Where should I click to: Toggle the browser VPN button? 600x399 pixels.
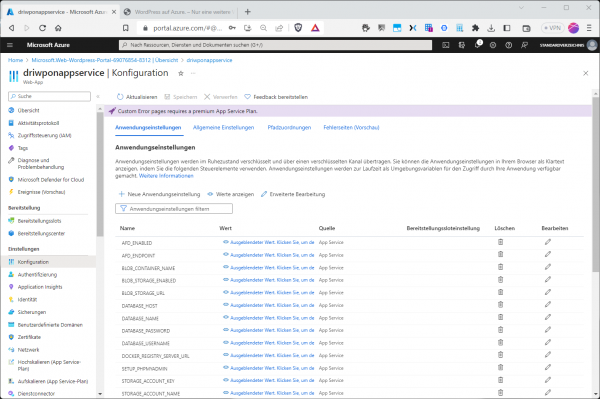pyautogui.click(x=552, y=28)
